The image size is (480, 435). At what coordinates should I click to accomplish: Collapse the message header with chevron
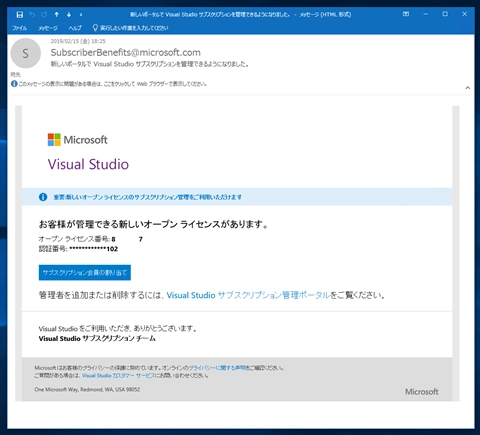tap(468, 88)
